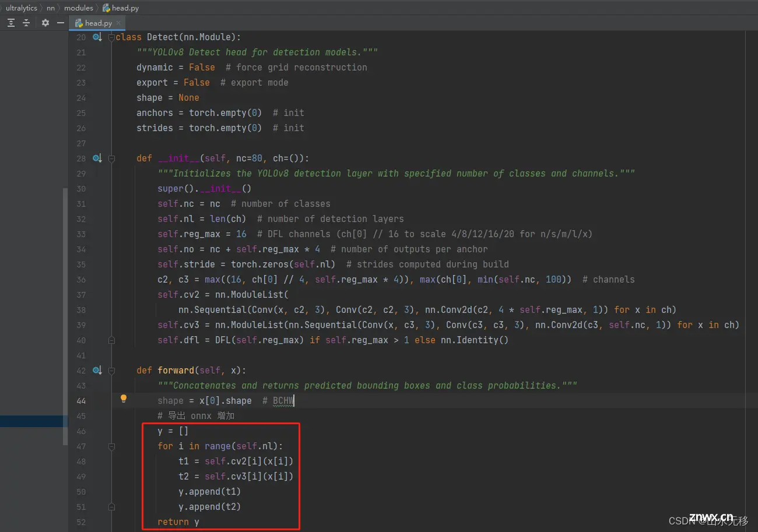Open nn folder in the breadcrumb path
This screenshot has height=532, width=758.
pos(51,8)
